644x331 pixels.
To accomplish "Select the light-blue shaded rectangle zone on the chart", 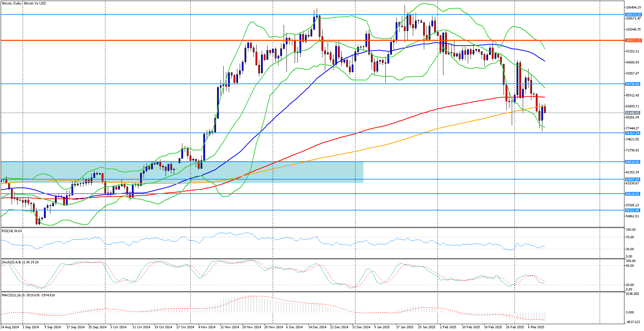I will coord(182,172).
